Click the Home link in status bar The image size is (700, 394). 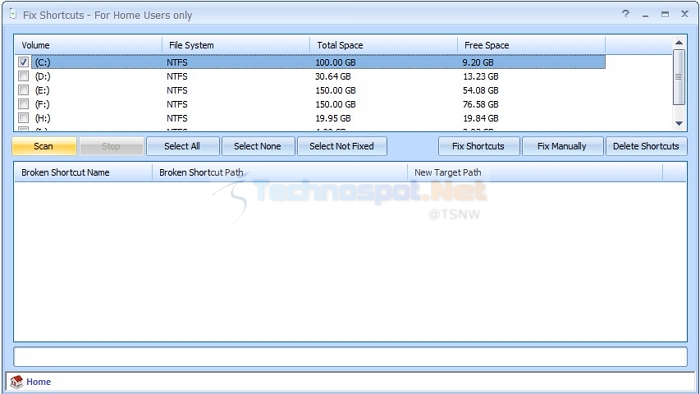(x=38, y=382)
